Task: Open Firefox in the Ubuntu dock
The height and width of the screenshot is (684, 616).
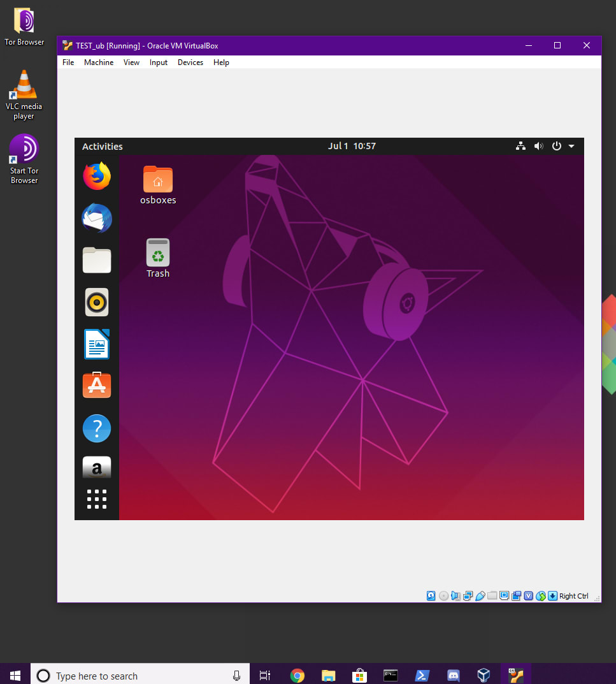Action: [97, 176]
